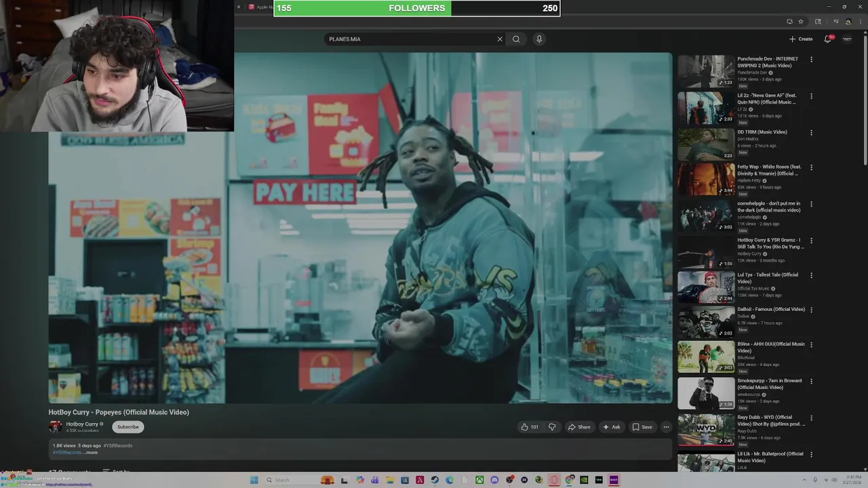Open Lul Tys Tallest Tale thumbnail
Screen dimensions: 868x488
(x=706, y=287)
